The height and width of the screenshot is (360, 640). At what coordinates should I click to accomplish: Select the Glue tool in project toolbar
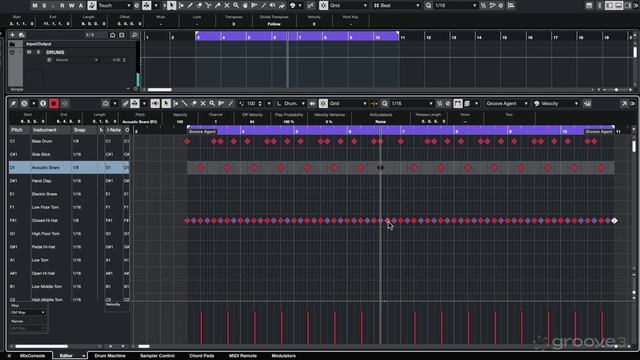(x=218, y=6)
